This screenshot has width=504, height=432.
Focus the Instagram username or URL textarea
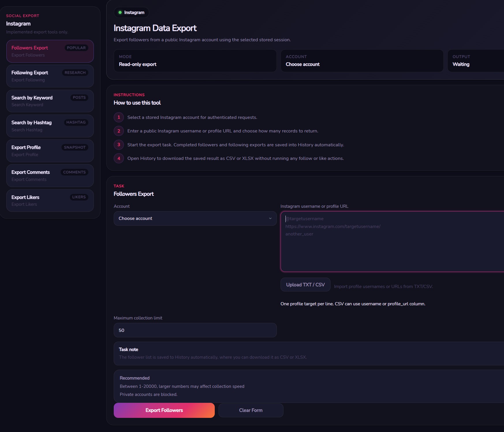392,242
